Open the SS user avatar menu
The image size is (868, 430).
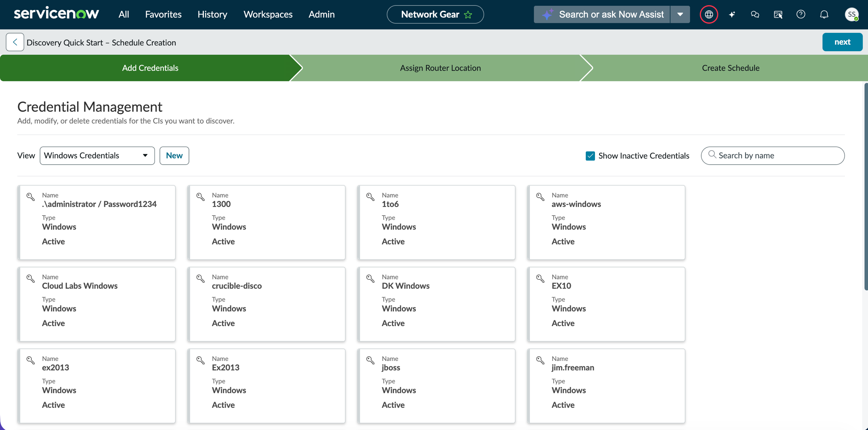click(851, 14)
